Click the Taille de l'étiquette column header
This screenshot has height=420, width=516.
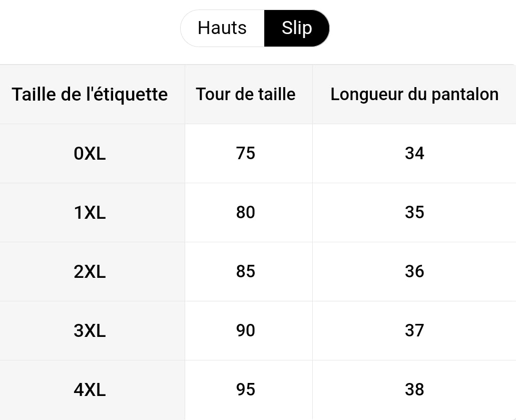click(x=90, y=95)
